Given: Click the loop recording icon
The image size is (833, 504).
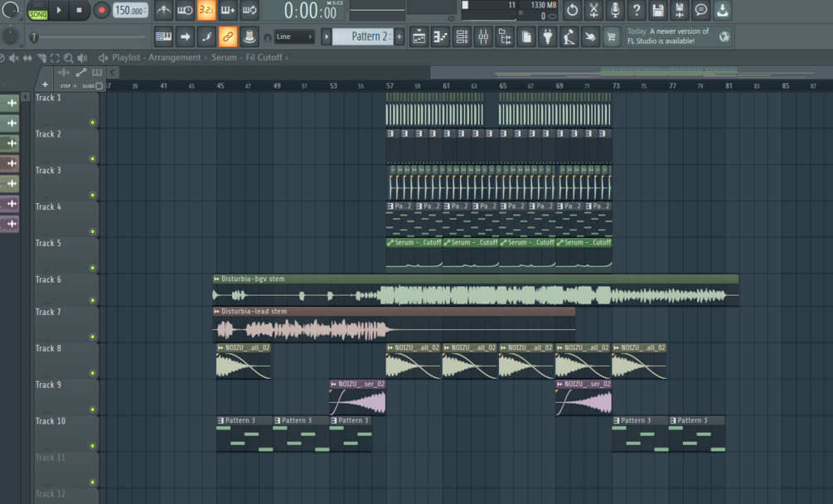Looking at the screenshot, I should (x=249, y=10).
